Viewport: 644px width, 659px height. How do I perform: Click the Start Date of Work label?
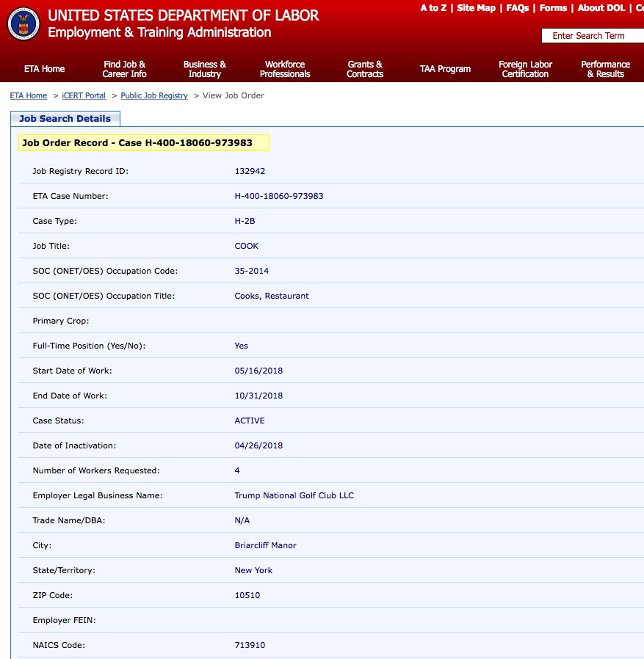click(73, 371)
